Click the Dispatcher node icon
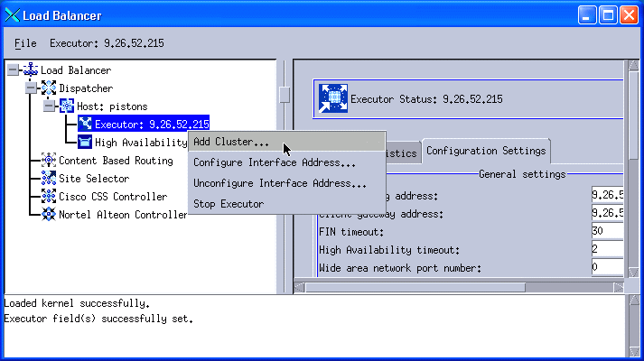This screenshot has width=644, height=361. pos(49,88)
